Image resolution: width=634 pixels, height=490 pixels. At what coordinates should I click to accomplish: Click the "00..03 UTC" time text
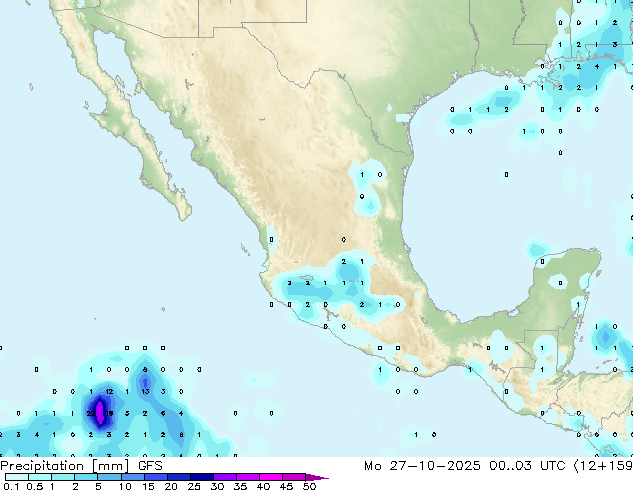(x=527, y=466)
